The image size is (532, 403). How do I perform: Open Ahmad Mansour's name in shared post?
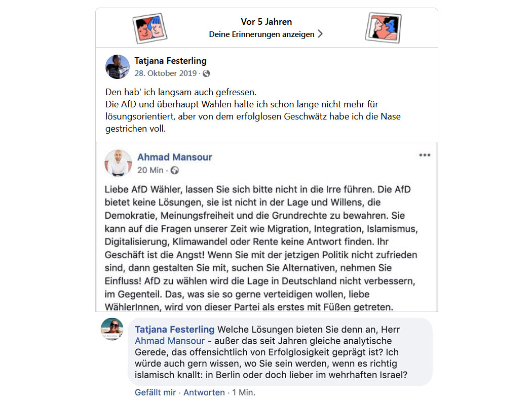(x=175, y=157)
